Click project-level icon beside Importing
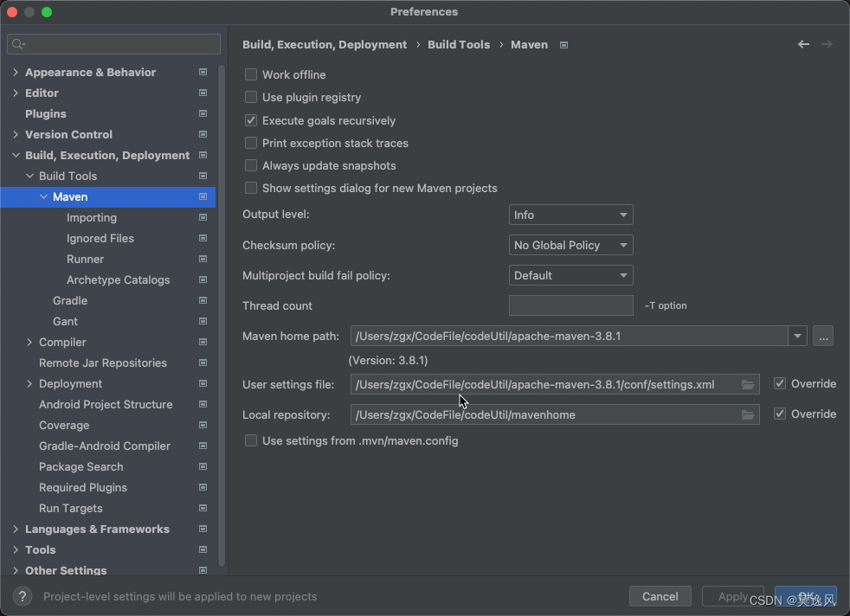Image resolution: width=850 pixels, height=616 pixels. [203, 217]
